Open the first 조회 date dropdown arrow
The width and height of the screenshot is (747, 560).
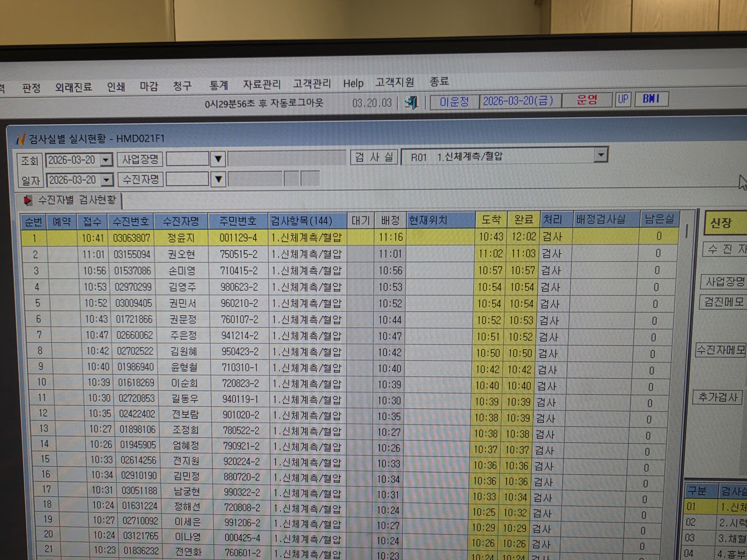[106, 160]
